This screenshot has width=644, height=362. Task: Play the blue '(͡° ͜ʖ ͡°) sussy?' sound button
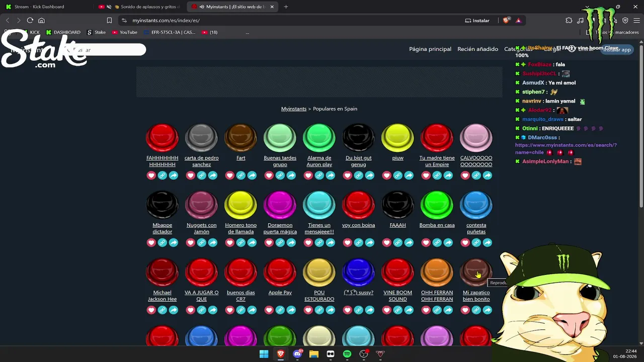359,273
